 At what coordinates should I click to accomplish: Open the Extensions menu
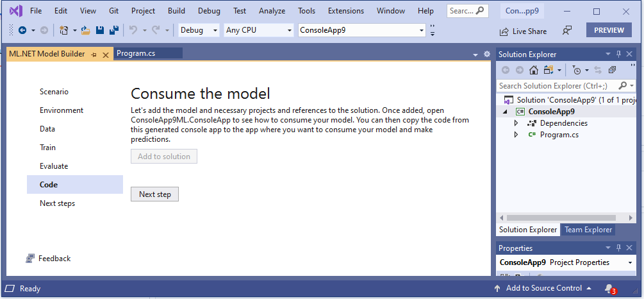[x=346, y=11]
